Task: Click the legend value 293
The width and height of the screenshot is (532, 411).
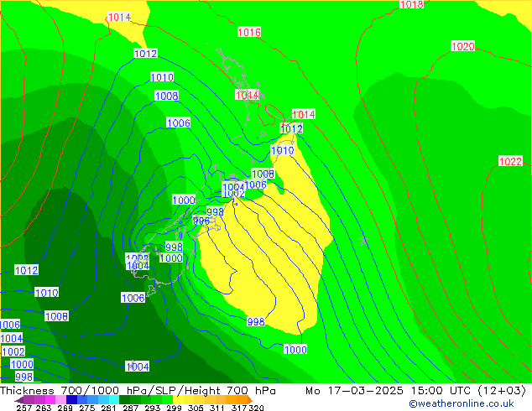Action: click(x=152, y=408)
